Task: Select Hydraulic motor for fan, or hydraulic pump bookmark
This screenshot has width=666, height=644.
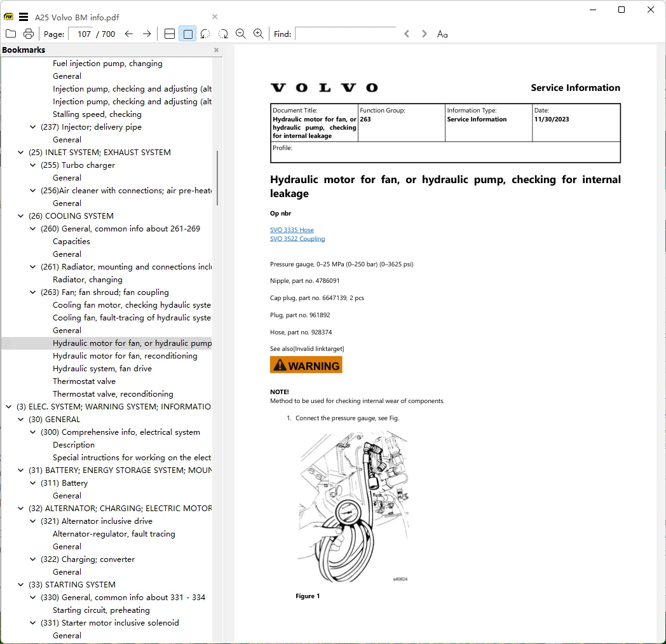Action: [x=132, y=343]
